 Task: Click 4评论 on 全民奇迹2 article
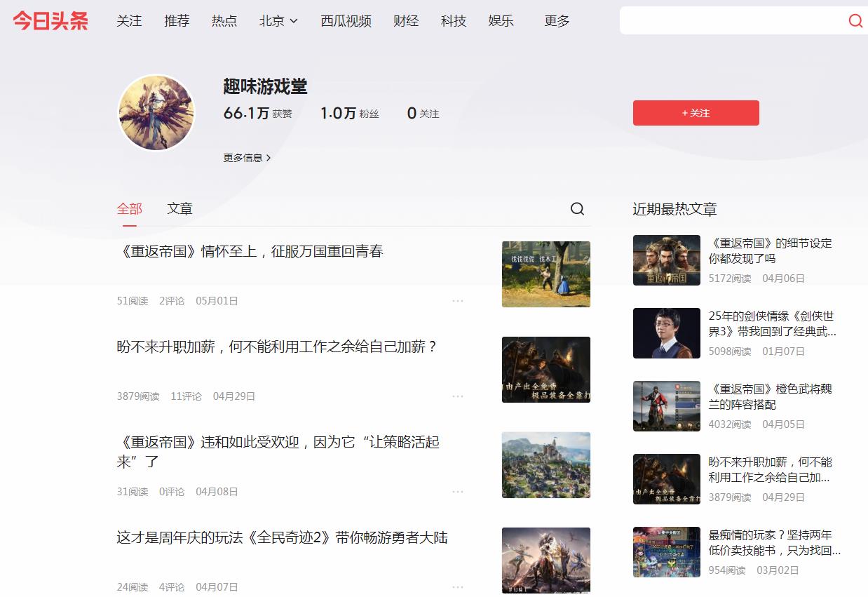pyautogui.click(x=172, y=587)
